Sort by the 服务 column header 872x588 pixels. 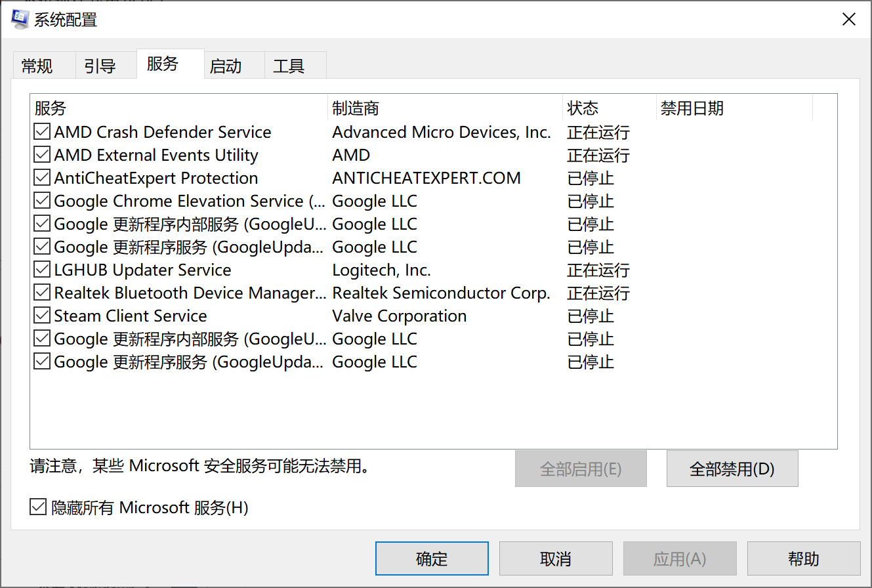coord(178,108)
